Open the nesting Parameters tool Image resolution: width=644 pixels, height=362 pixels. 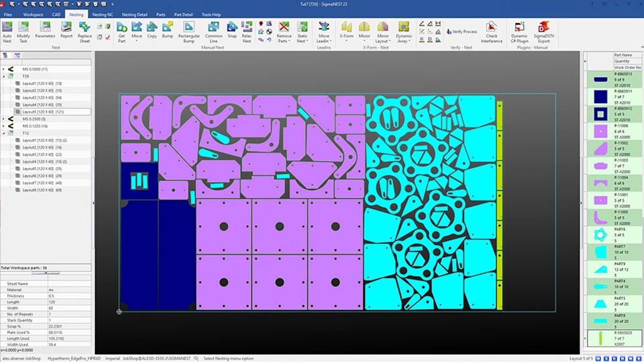(x=45, y=31)
